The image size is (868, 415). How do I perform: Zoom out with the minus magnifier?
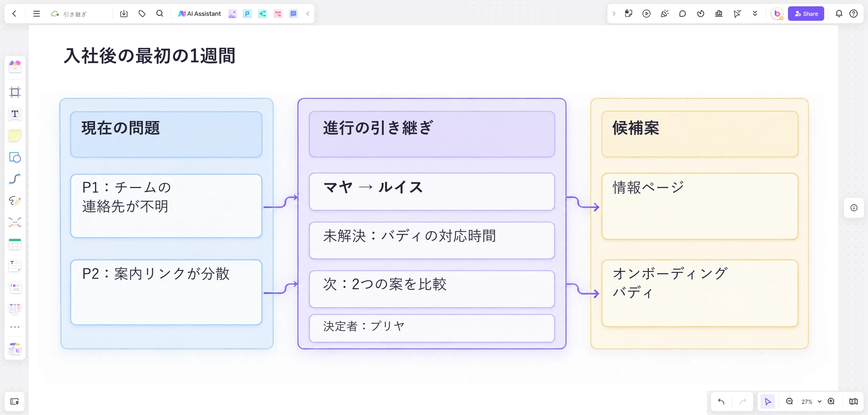pos(790,401)
